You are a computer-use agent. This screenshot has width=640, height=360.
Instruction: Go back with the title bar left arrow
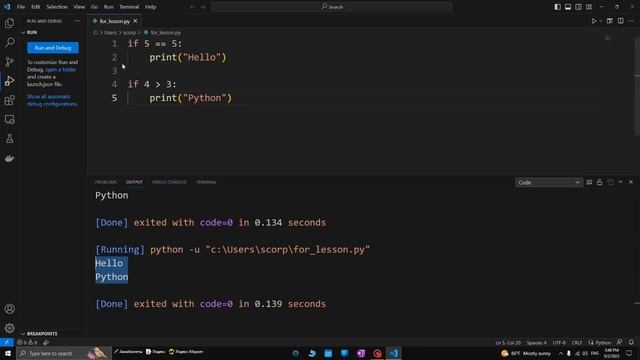tap(192, 7)
